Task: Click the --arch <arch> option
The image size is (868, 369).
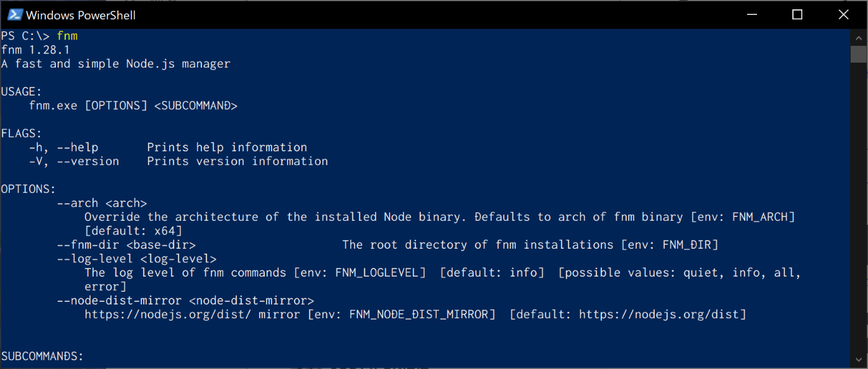Action: (x=102, y=203)
